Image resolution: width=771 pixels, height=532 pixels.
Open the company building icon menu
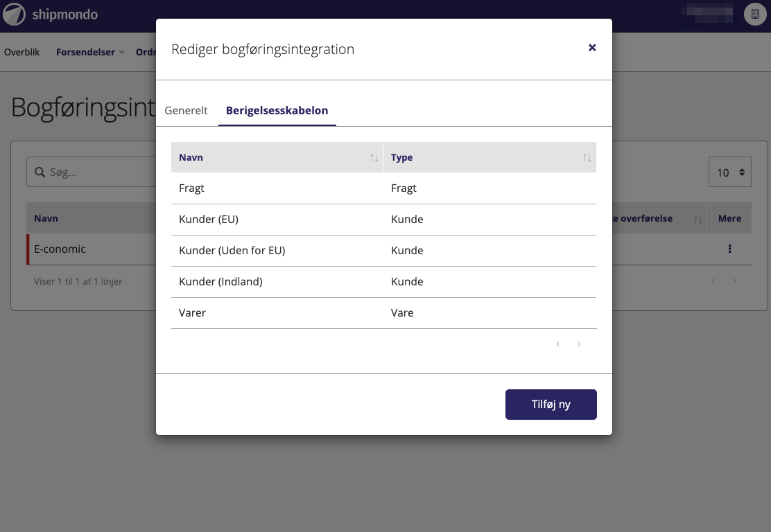[x=755, y=15]
